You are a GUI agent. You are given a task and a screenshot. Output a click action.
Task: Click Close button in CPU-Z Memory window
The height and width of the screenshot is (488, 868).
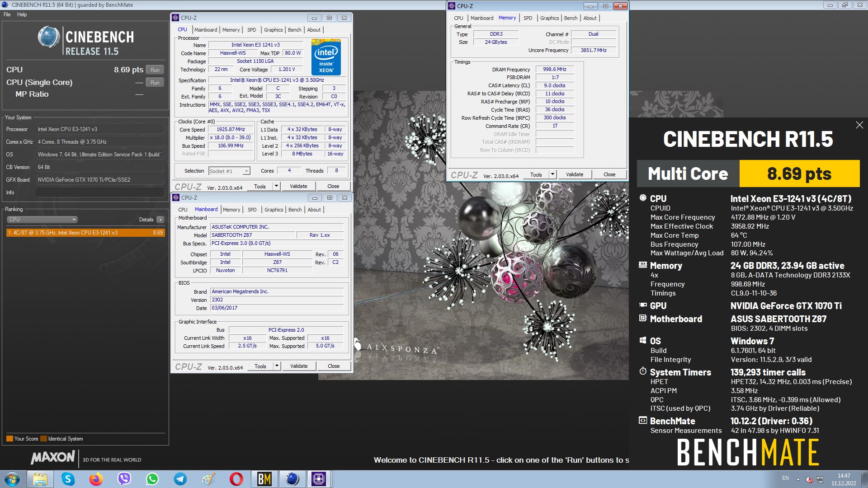609,174
